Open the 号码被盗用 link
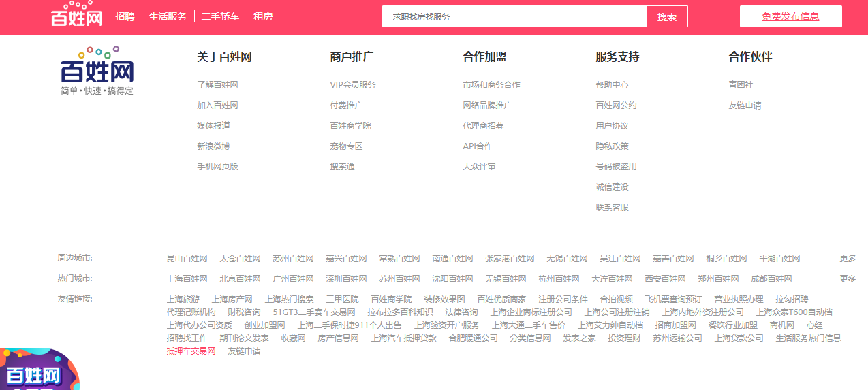The width and height of the screenshot is (868, 390). pyautogui.click(x=616, y=167)
